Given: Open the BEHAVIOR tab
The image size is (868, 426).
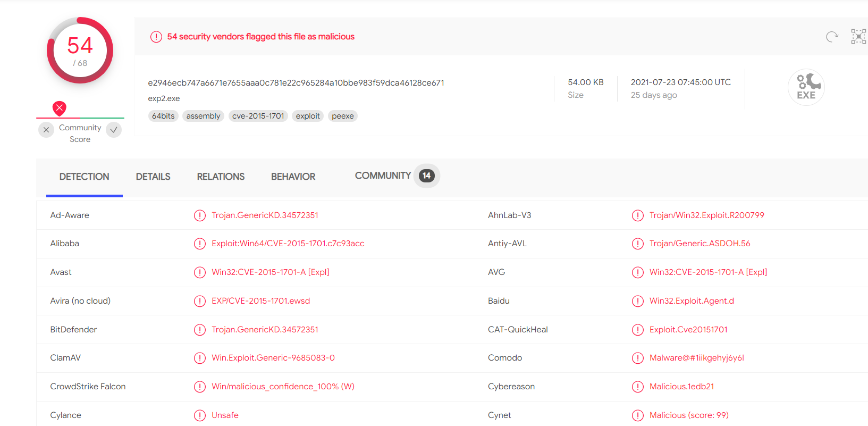Looking at the screenshot, I should point(293,177).
